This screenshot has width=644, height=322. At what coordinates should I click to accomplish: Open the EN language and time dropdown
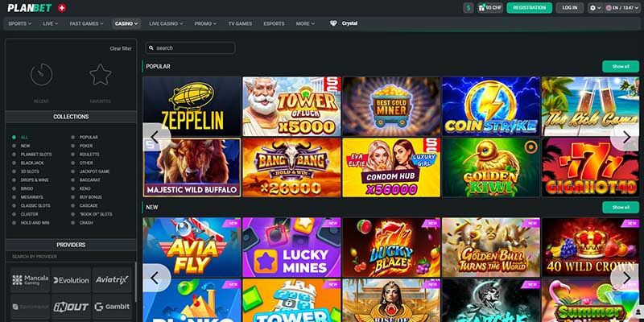coord(622,8)
